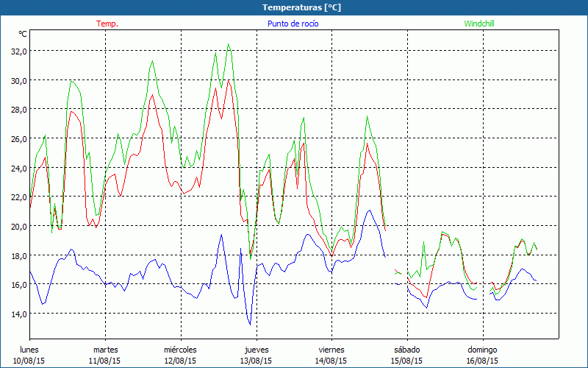The height and width of the screenshot is (368, 588).
Task: Click the Temperaturas [°C] title bar
Action: pyautogui.click(x=293, y=7)
